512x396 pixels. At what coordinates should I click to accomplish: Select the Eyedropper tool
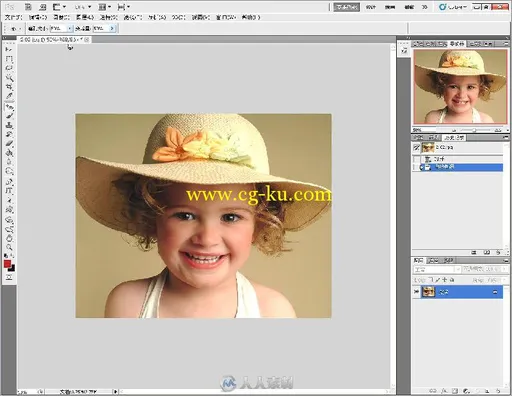pos(9,96)
